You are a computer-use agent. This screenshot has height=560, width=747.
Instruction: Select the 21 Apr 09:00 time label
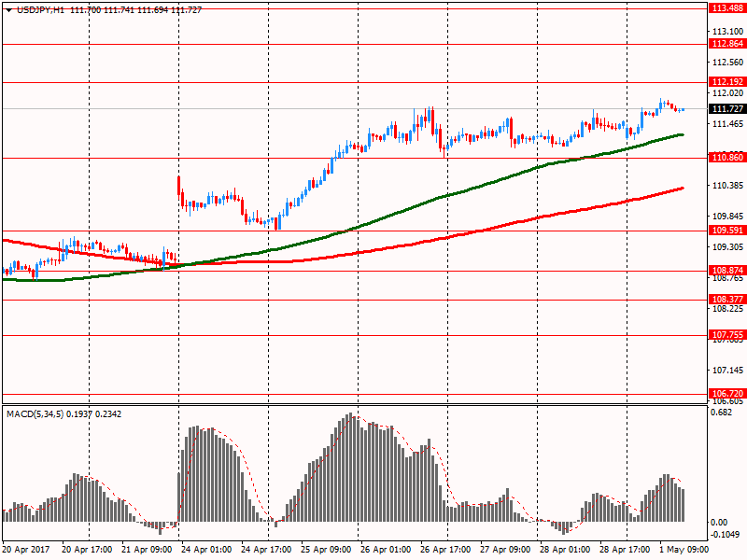147,550
